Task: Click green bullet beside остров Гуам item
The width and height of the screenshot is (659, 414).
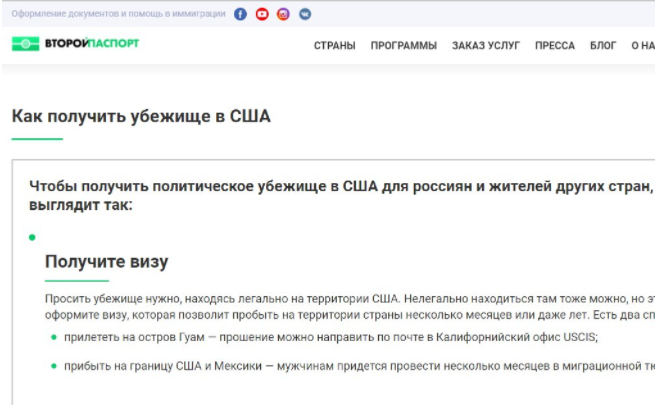Action: [x=54, y=338]
